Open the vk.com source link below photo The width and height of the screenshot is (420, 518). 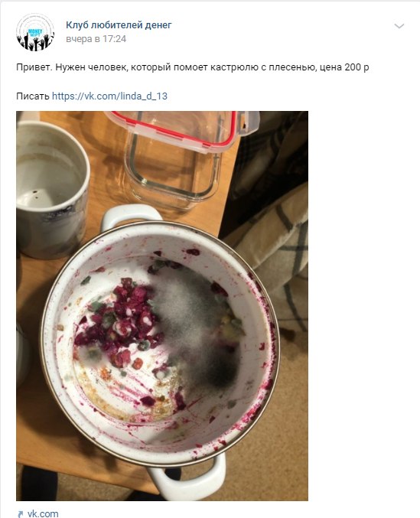pyautogui.click(x=43, y=513)
